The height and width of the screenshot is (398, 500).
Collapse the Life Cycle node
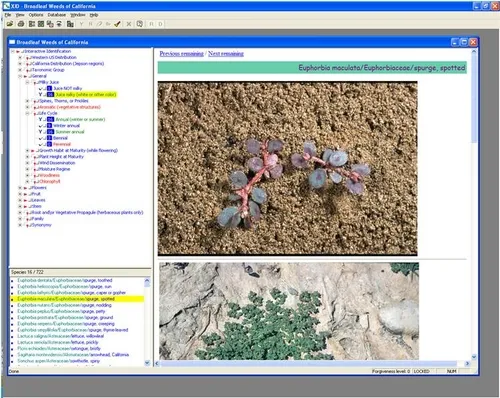(28, 113)
